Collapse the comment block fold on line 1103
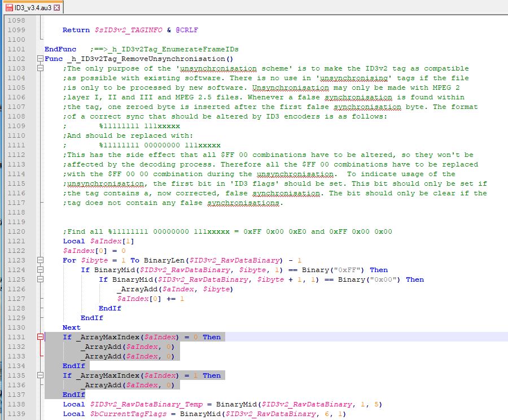Viewport: 508px width, 420px height. (40, 68)
